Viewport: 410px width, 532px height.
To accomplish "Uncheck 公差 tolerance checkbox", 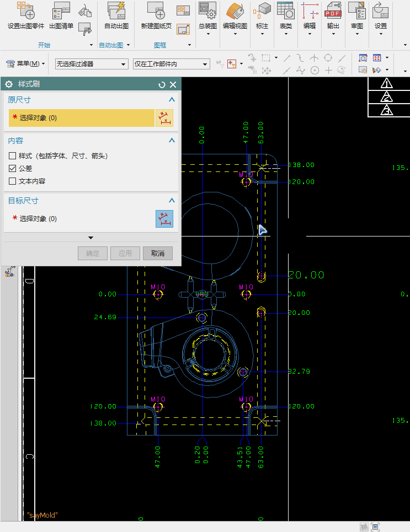I will pyautogui.click(x=13, y=168).
